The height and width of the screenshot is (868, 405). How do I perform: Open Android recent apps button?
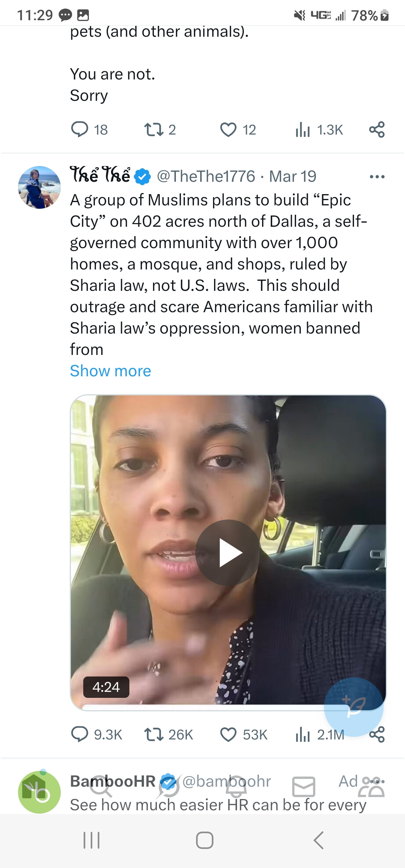point(91,840)
